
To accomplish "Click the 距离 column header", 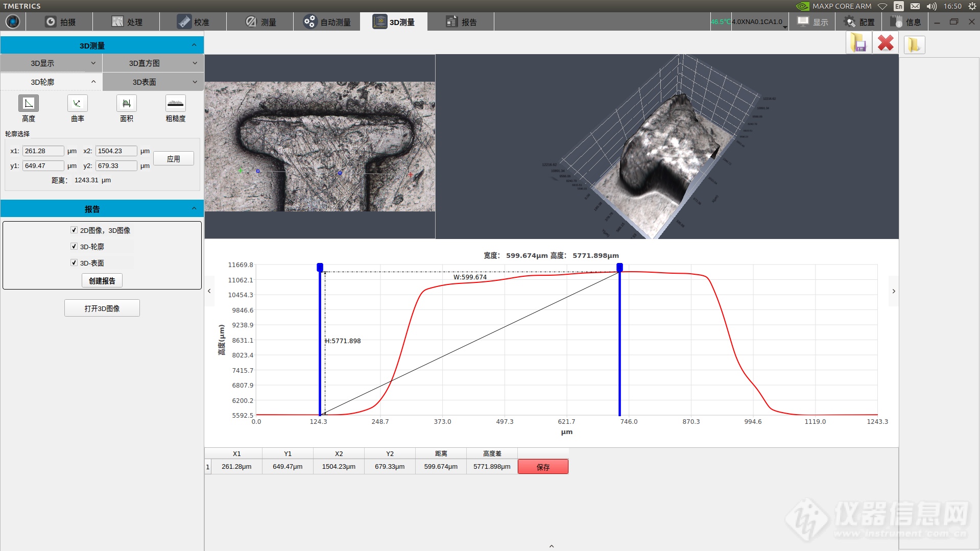I will pos(441,453).
